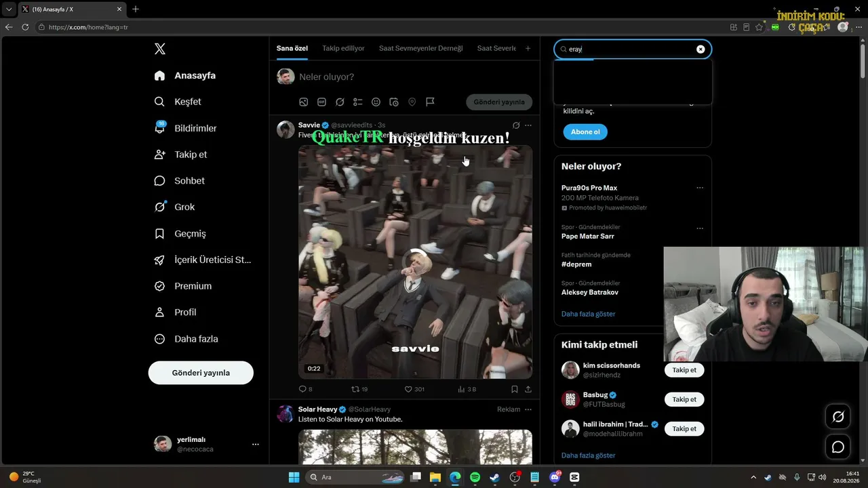
Task: Add a new timeline tab with plus
Action: point(528,48)
